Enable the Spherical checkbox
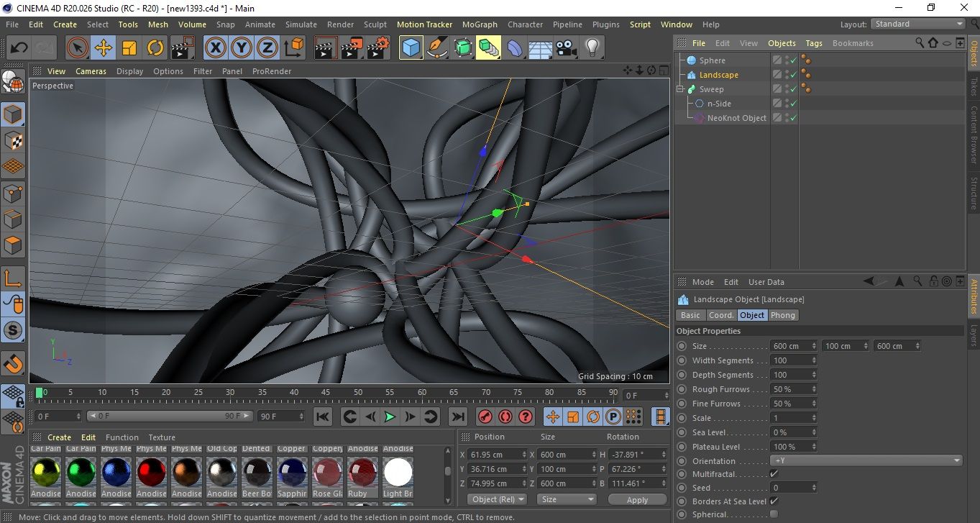The height and width of the screenshot is (523, 980). (x=774, y=514)
